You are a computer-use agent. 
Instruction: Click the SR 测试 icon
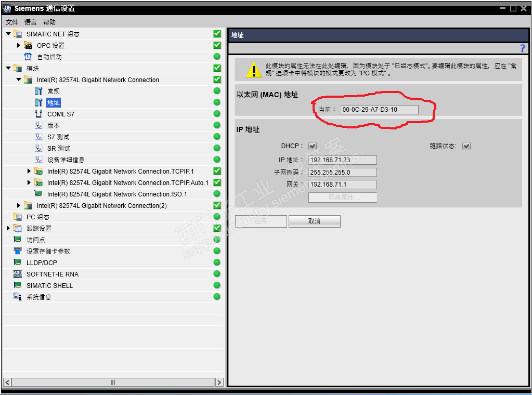[x=38, y=148]
